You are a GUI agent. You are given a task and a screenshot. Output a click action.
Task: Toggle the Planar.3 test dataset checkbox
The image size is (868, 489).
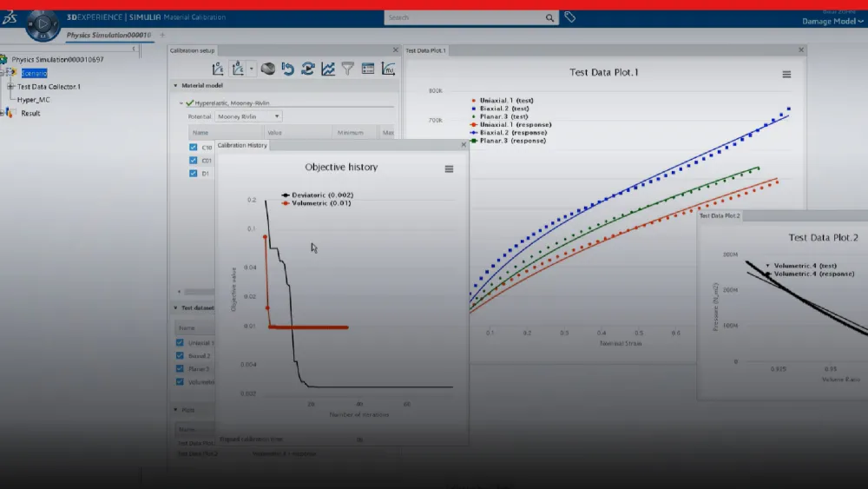coord(180,368)
